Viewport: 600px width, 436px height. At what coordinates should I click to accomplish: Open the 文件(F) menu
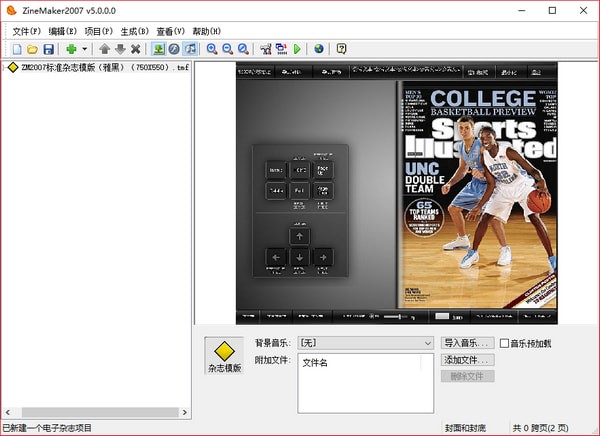click(27, 31)
